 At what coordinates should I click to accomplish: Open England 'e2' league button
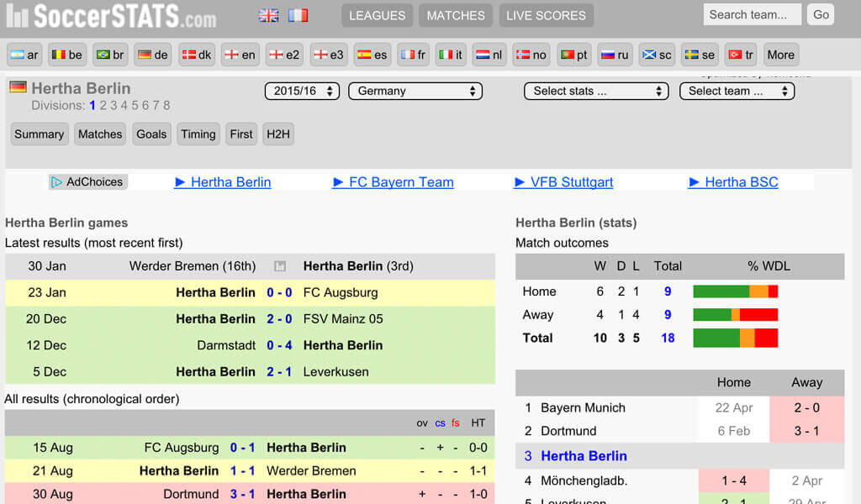click(284, 55)
